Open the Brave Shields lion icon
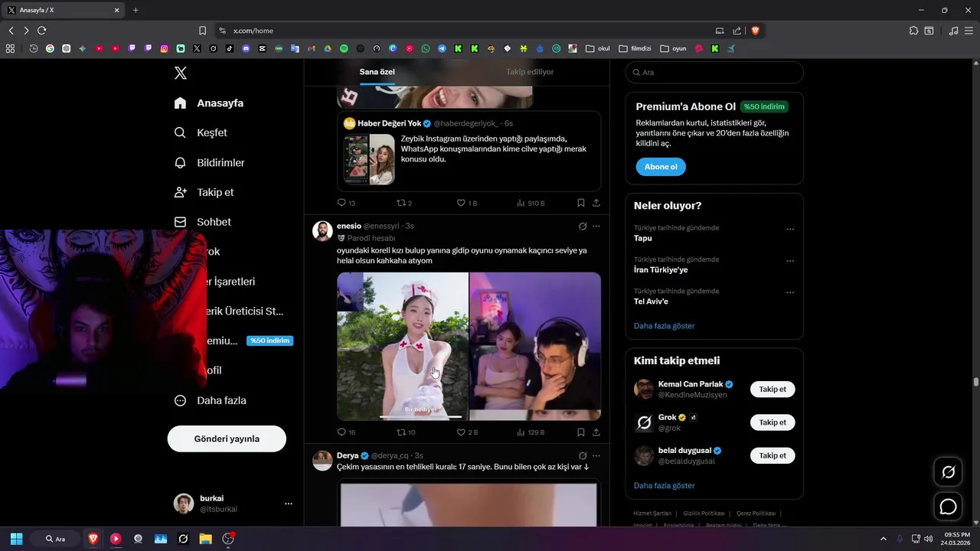This screenshot has height=551, width=980. click(755, 31)
